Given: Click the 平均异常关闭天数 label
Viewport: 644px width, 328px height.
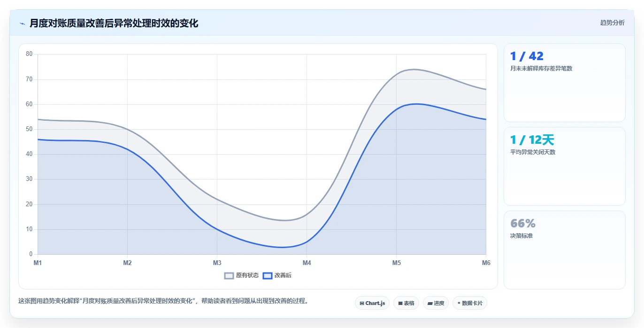Looking at the screenshot, I should point(533,152).
